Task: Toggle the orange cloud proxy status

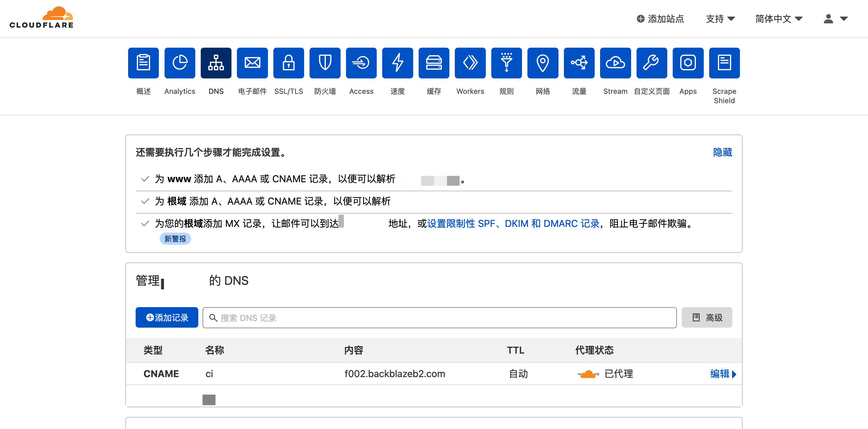Action: pyautogui.click(x=588, y=374)
